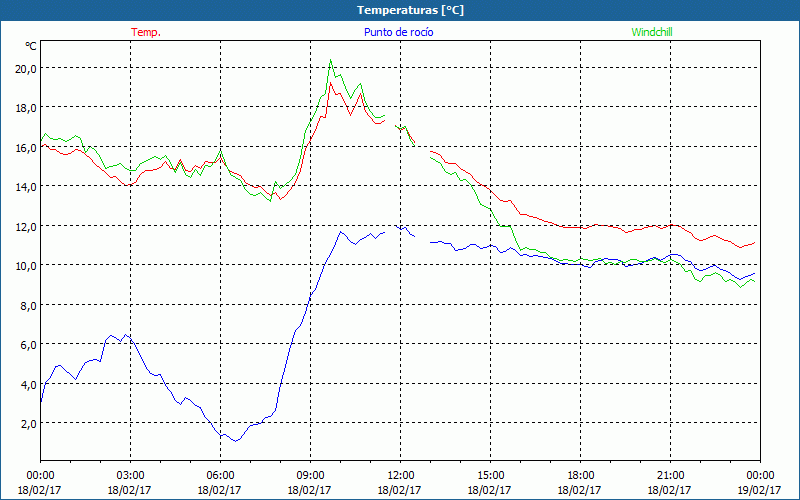The image size is (800, 500).
Task: Click the °C unit label on axis
Action: [x=31, y=46]
